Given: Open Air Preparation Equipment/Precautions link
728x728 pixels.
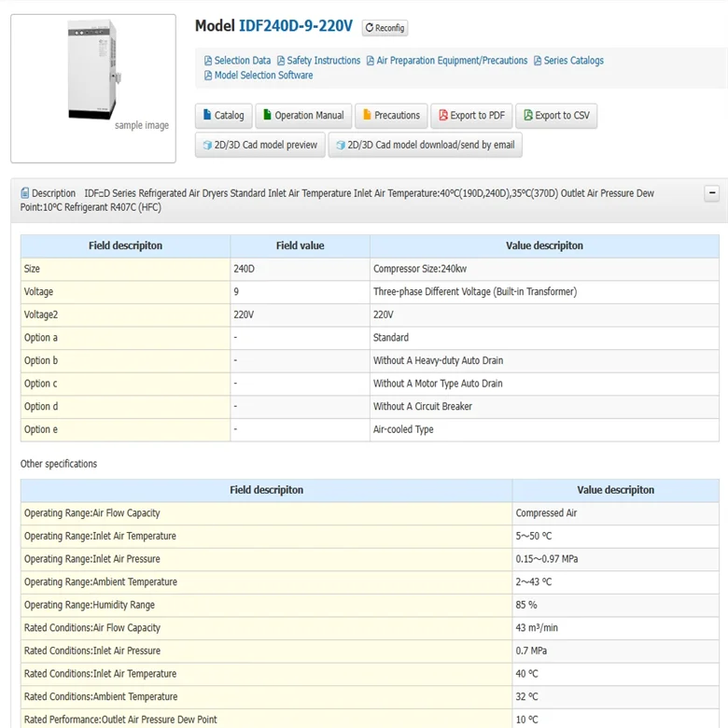Looking at the screenshot, I should click(x=452, y=61).
